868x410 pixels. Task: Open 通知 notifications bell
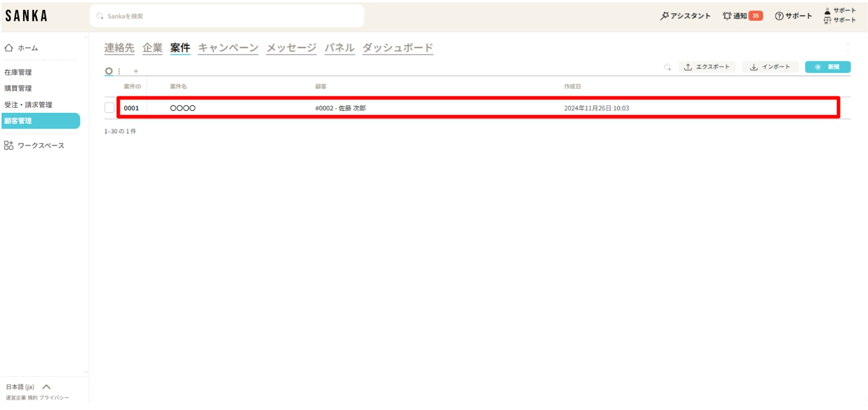(736, 16)
